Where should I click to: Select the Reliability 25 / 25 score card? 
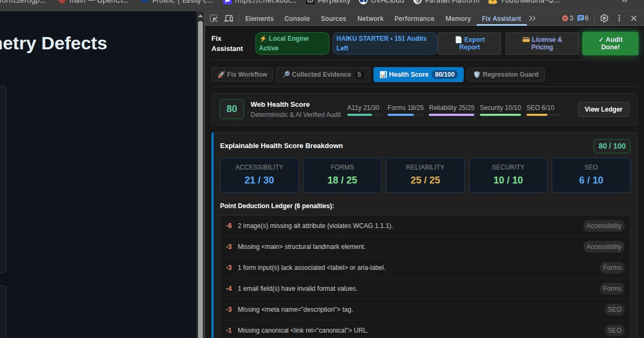point(425,175)
